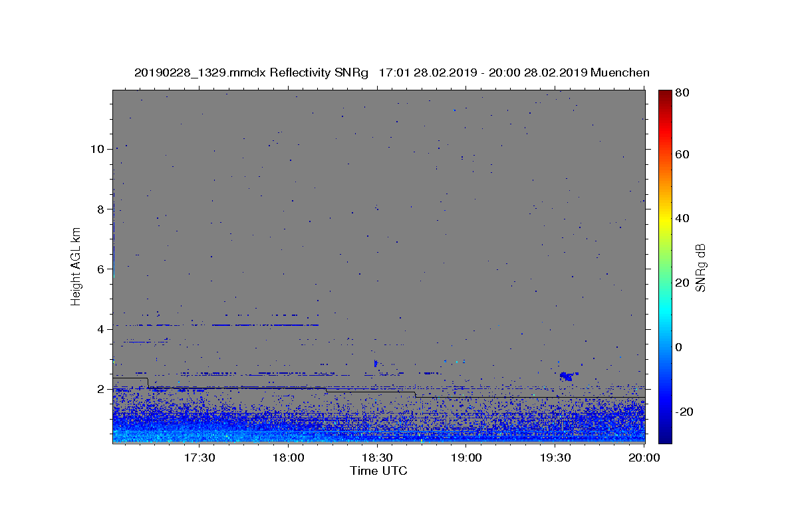Viewport: 798px width, 532px height.
Task: Click the 'Muenchen' location label in the title
Action: pos(620,72)
